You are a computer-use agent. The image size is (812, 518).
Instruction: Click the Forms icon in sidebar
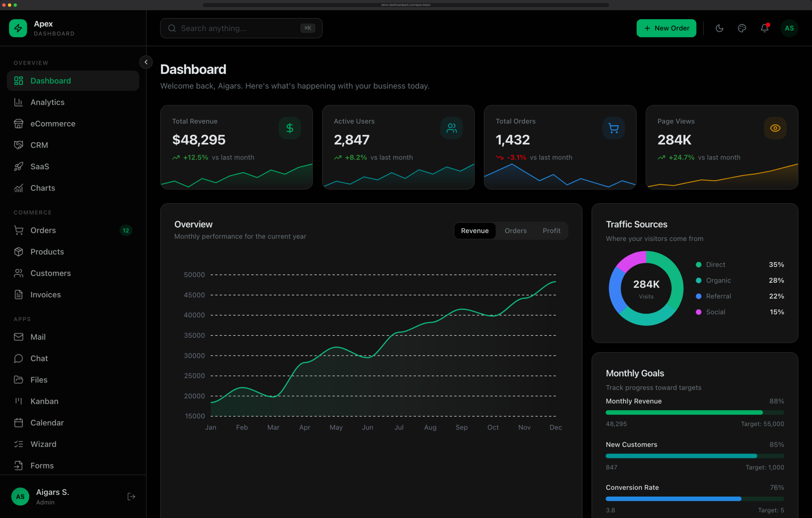[x=18, y=465]
